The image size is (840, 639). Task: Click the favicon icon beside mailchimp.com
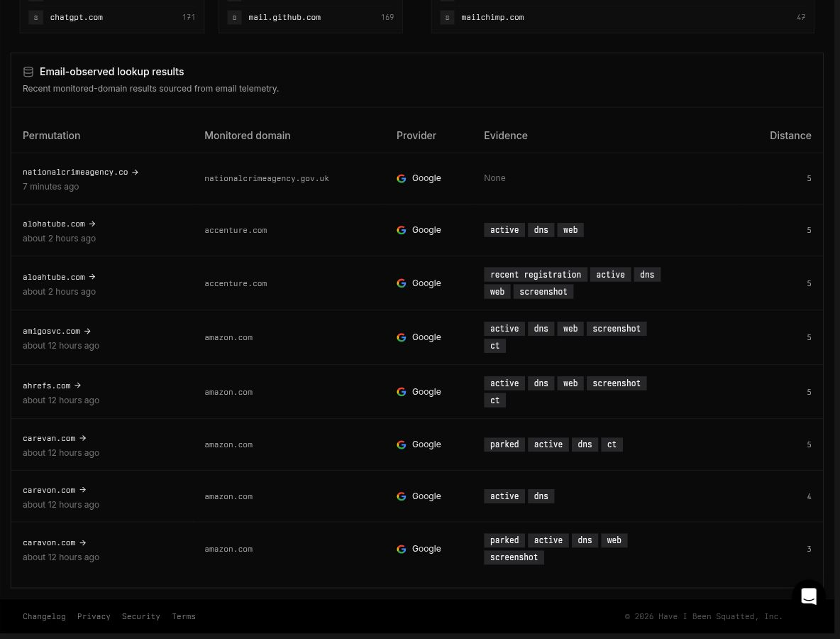(x=448, y=17)
